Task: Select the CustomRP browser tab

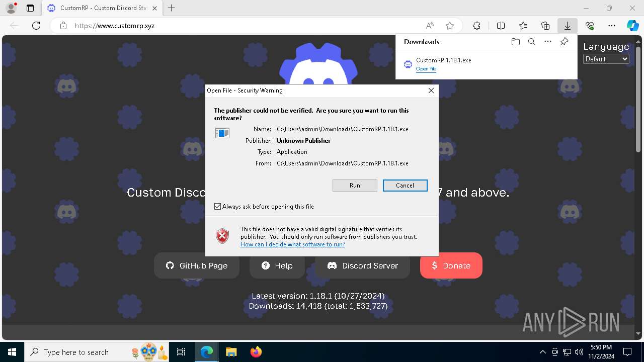Action: click(102, 8)
